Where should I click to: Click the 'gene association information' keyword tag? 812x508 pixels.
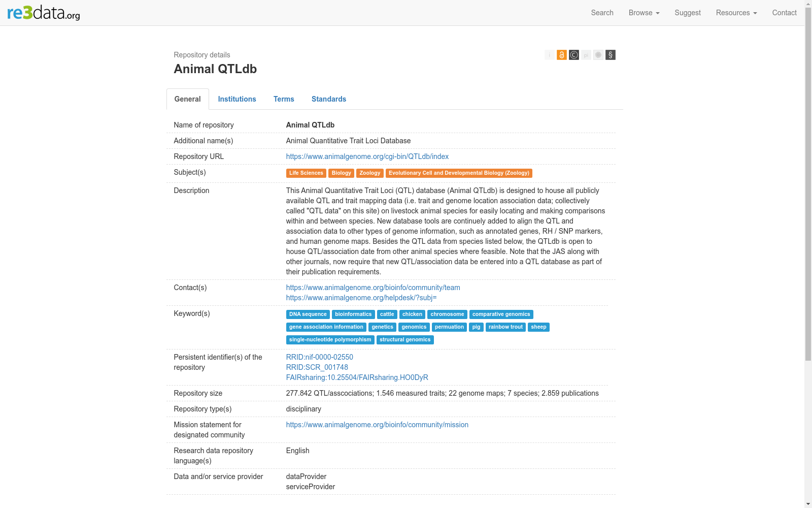click(x=326, y=327)
